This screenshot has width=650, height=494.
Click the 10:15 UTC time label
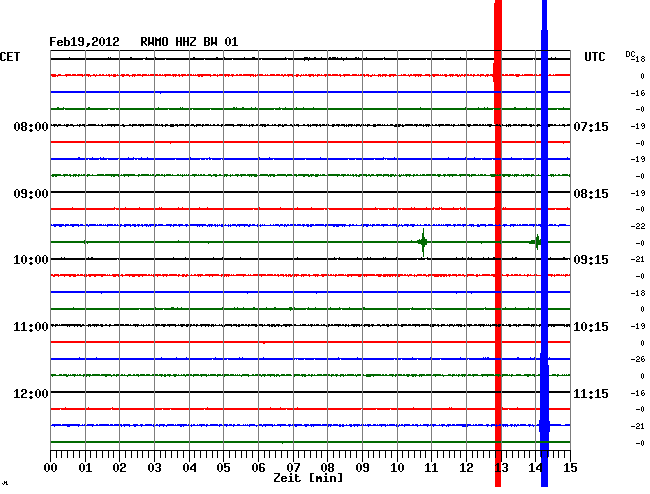click(591, 327)
